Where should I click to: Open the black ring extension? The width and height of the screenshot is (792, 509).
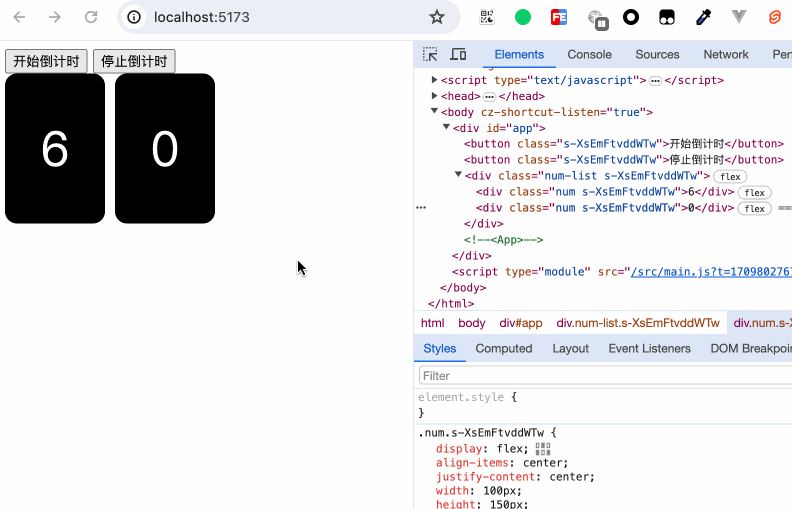631,17
